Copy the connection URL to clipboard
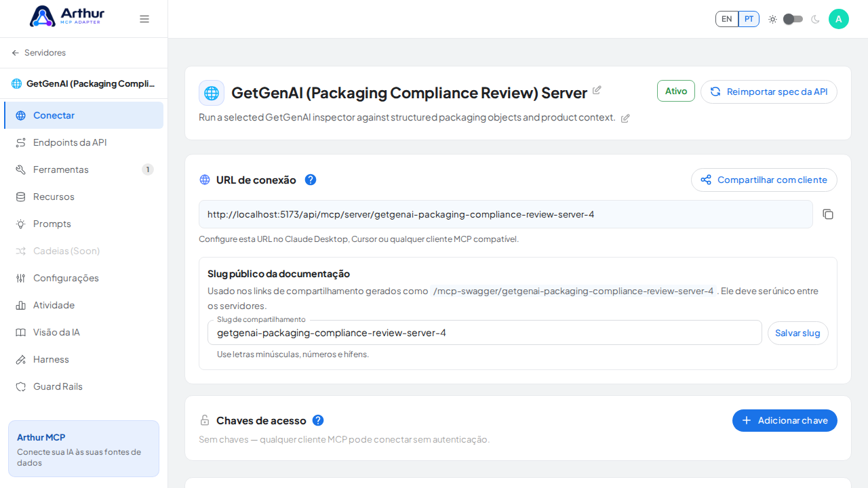868x488 pixels. [x=828, y=214]
